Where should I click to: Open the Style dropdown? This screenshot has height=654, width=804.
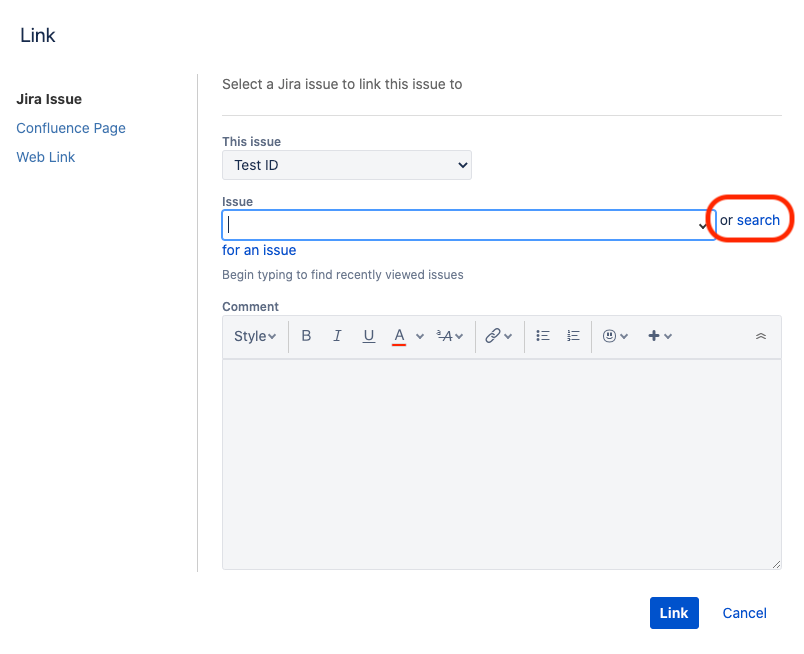[255, 336]
